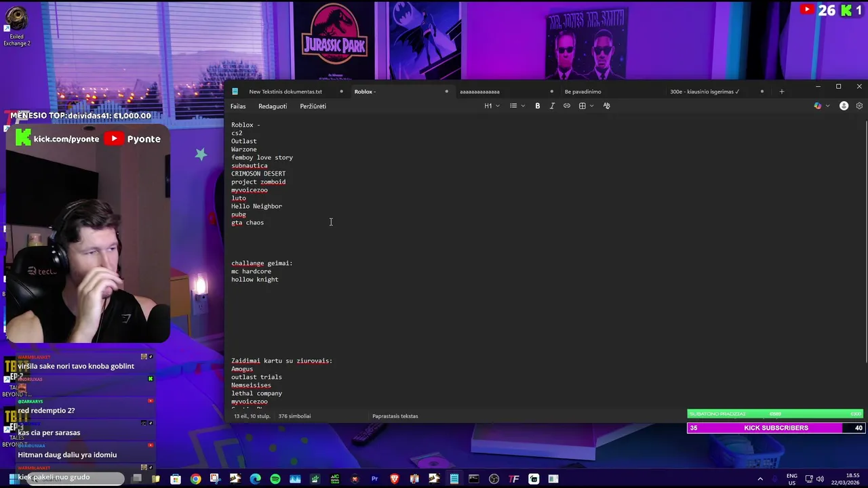Toggle bold formatting in Notepad toolbar
868x488 pixels.
click(x=538, y=106)
